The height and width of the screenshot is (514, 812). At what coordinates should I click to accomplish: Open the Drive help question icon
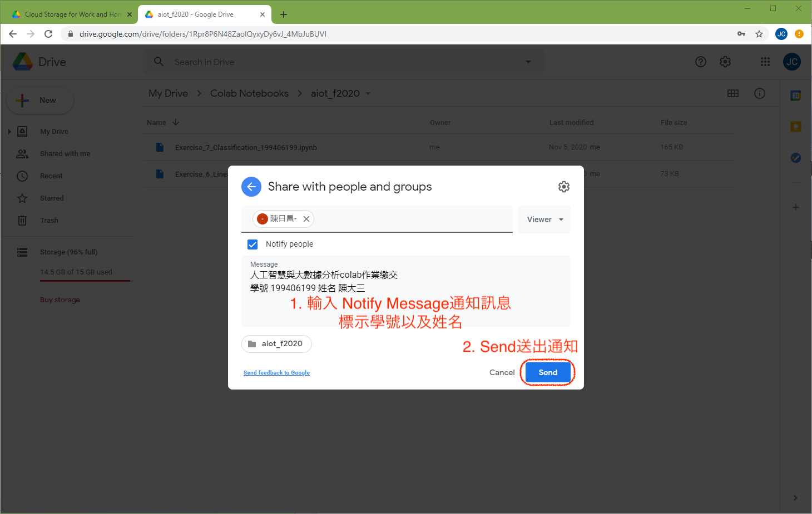pos(701,62)
